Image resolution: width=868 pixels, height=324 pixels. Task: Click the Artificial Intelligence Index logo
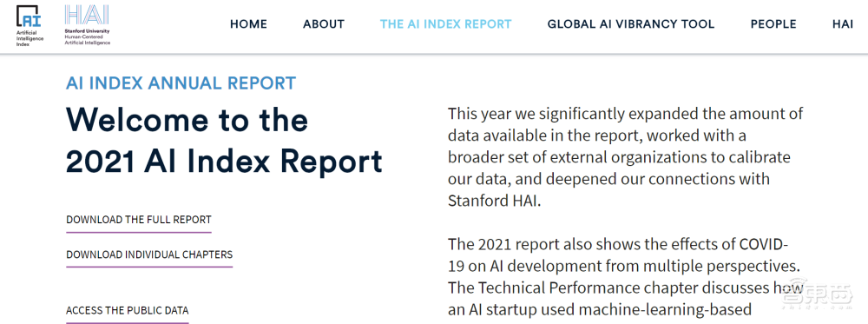click(30, 25)
